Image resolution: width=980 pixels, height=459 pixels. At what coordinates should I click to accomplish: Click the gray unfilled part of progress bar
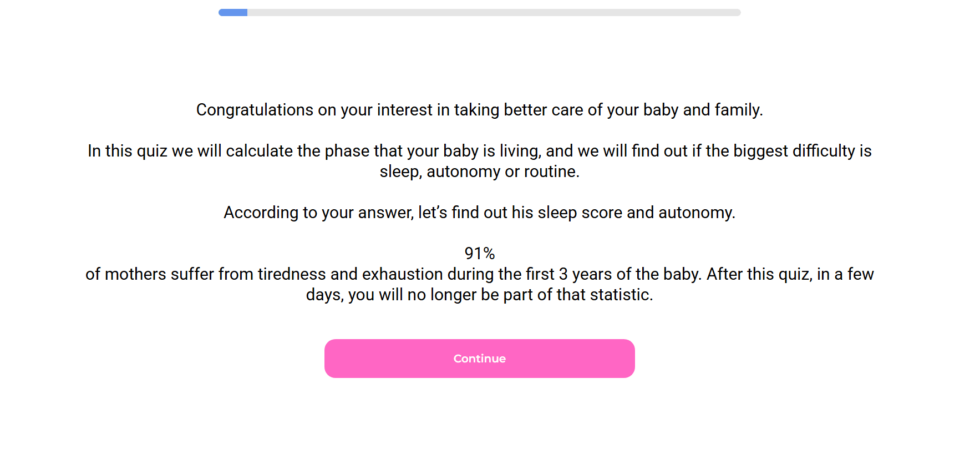(494, 12)
